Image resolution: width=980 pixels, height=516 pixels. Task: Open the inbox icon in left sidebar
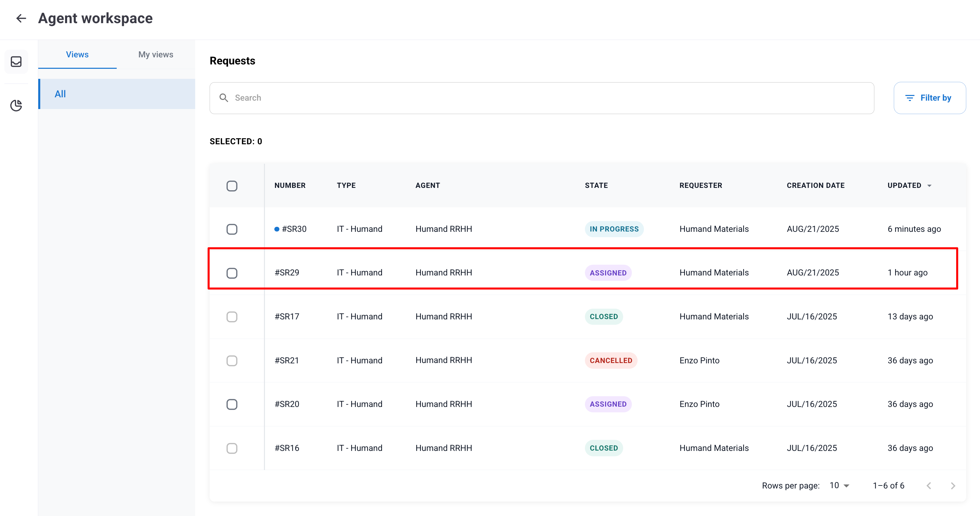pos(16,62)
